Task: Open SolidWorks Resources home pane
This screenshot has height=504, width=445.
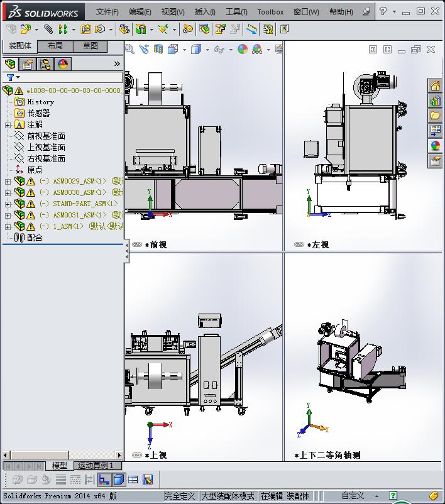Action: 435,85
